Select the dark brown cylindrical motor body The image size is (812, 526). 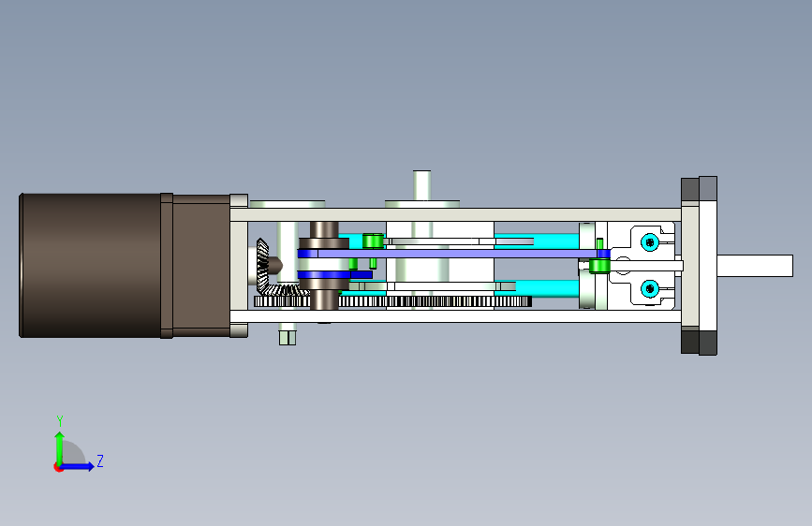[x=91, y=266]
